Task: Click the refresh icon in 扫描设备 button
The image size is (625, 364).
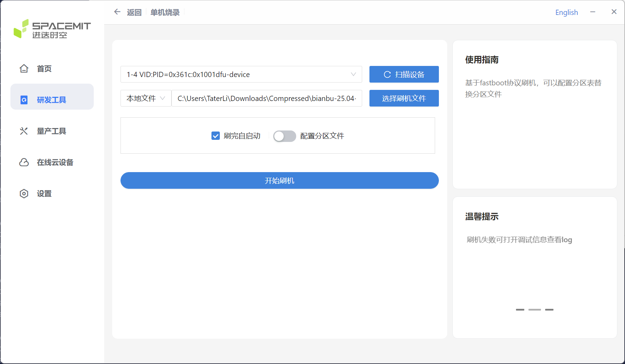Action: tap(387, 74)
